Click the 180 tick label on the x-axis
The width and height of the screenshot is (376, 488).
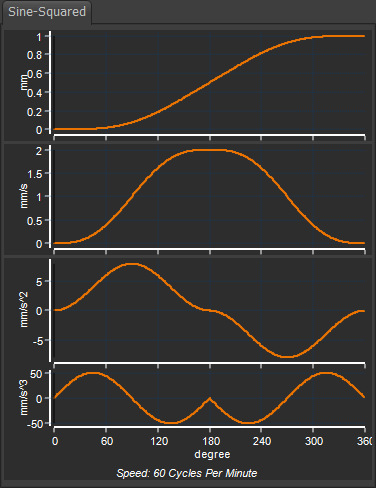[x=211, y=441]
